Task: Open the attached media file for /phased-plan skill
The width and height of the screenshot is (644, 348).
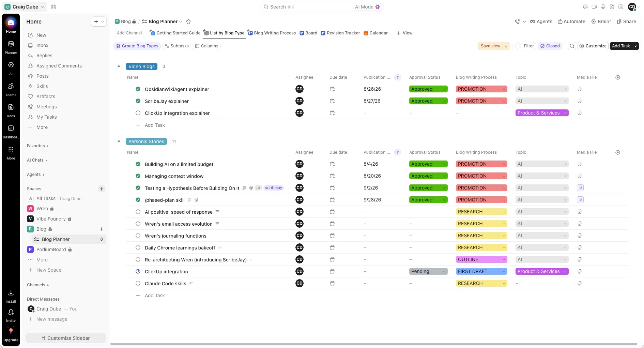Action: [x=580, y=200]
